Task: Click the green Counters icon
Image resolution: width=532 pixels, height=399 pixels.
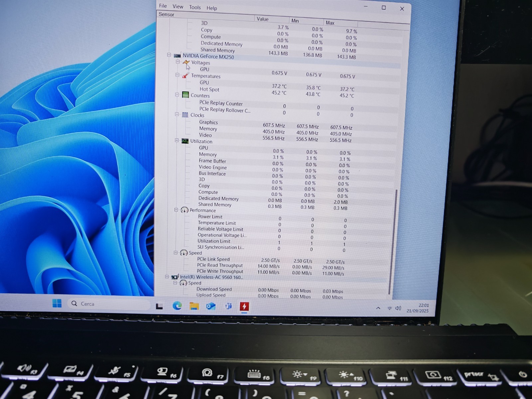Action: [186, 95]
